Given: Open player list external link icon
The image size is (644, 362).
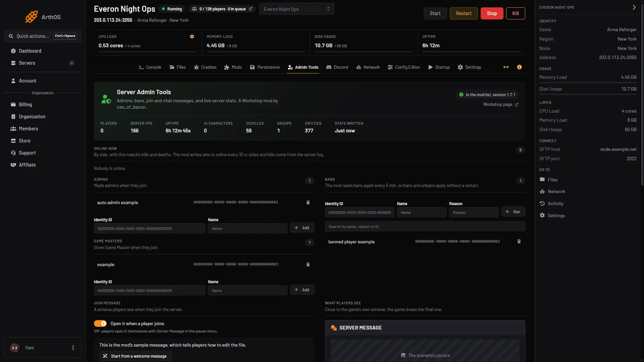Looking at the screenshot, I should coord(251,9).
